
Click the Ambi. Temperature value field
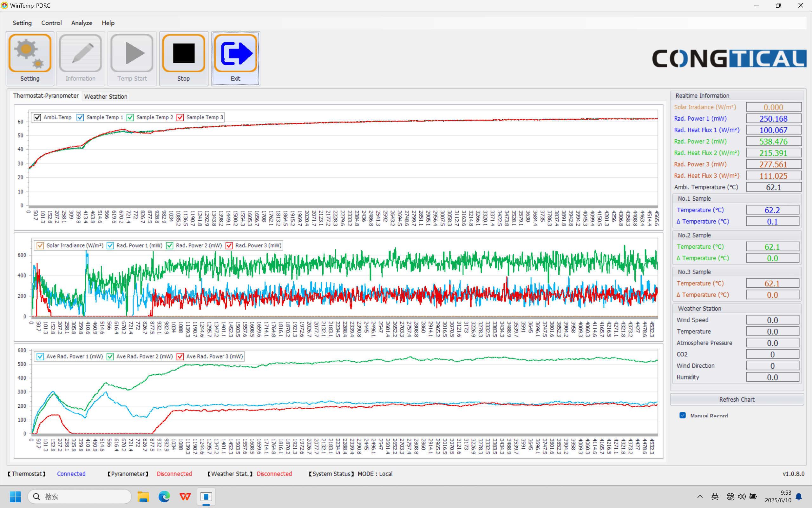point(773,187)
